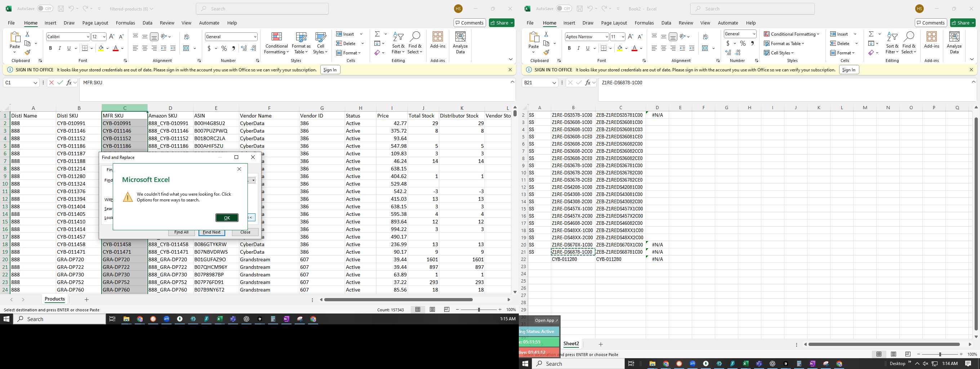Click Conditional Formatting in left window
This screenshot has height=369, width=980.
point(277,43)
